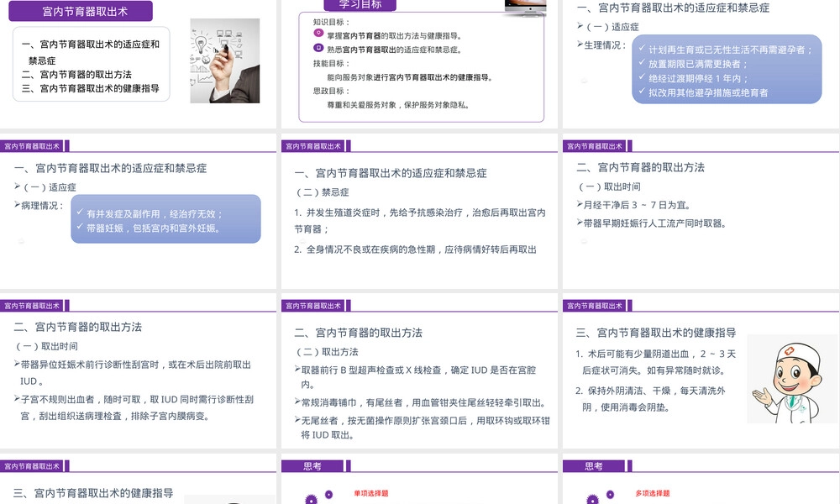Click the arrow bullet before "无尾丝者,按无菌操作原则"
The height and width of the screenshot is (504, 840).
[x=297, y=420]
